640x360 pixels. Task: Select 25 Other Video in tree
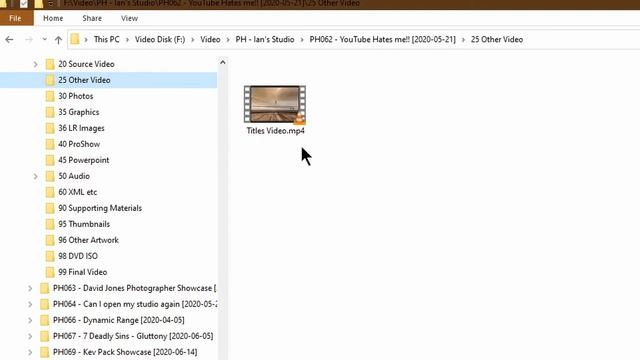(84, 80)
